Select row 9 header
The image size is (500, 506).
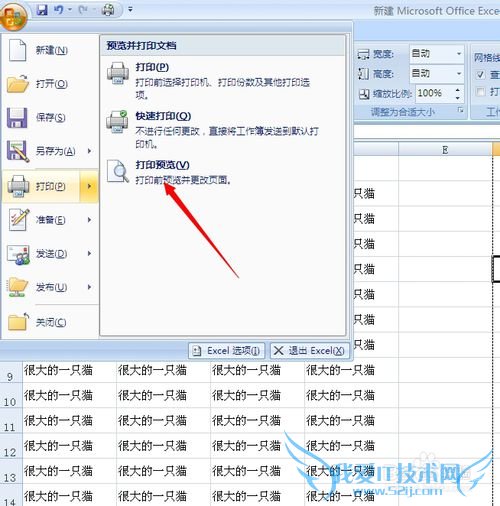click(11, 371)
